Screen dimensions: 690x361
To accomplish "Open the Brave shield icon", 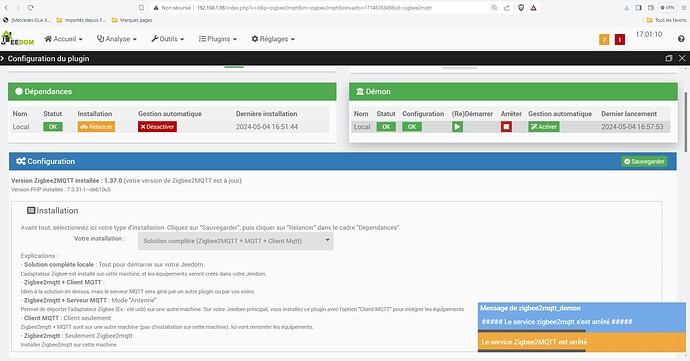I will point(521,7).
